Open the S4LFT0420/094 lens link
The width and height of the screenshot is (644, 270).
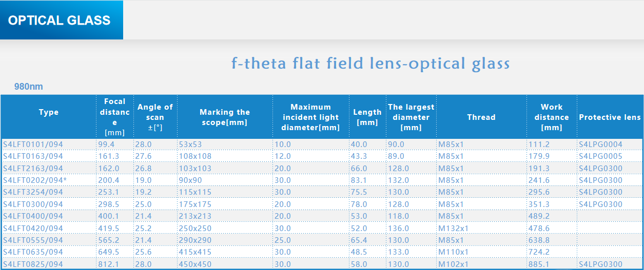pyautogui.click(x=33, y=229)
